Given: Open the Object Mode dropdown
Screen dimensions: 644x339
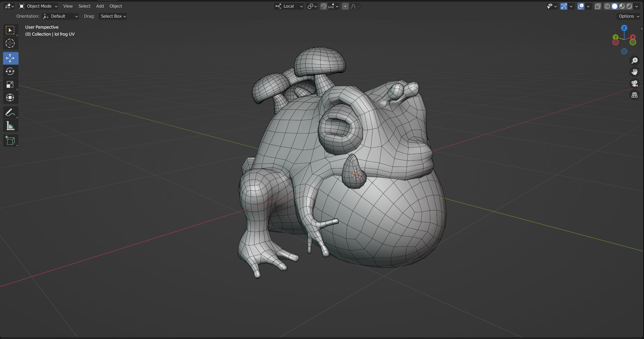Looking at the screenshot, I should (x=38, y=6).
